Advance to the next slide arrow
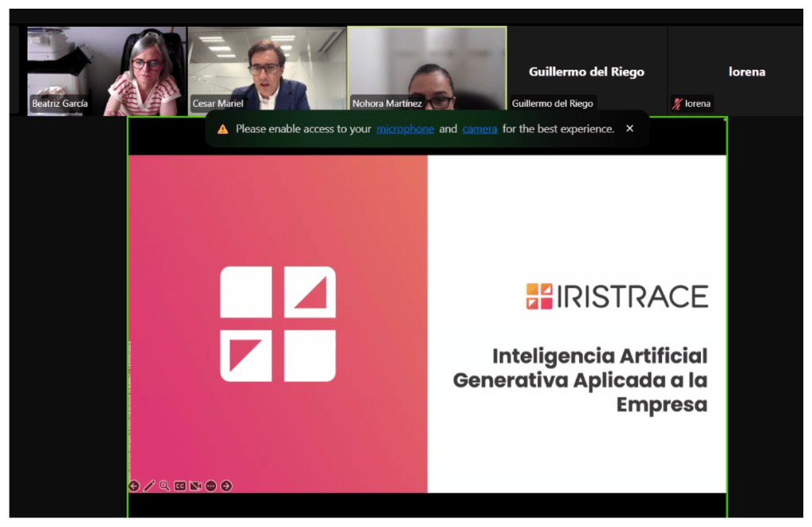 pyautogui.click(x=226, y=486)
